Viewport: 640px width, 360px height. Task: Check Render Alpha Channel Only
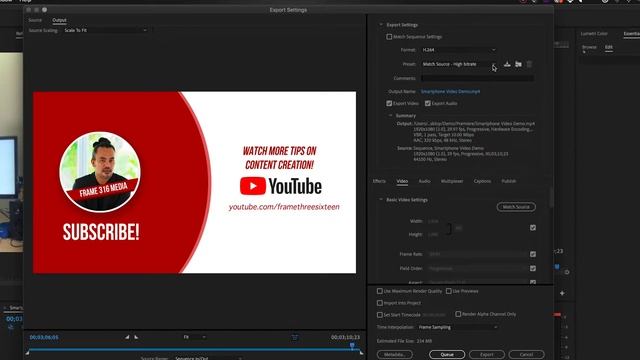(458, 314)
